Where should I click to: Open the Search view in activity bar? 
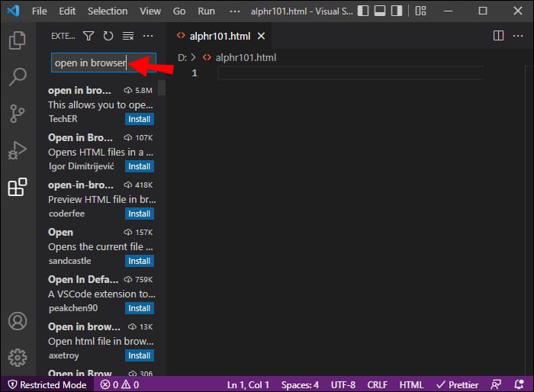pyautogui.click(x=17, y=77)
